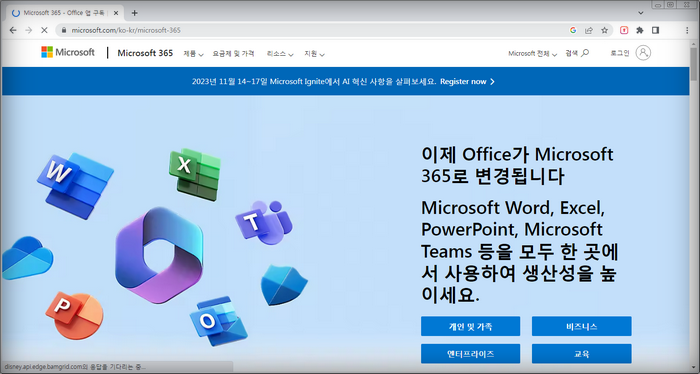
Task: Click the page vertical scrollbar thumb
Action: pyautogui.click(x=694, y=63)
